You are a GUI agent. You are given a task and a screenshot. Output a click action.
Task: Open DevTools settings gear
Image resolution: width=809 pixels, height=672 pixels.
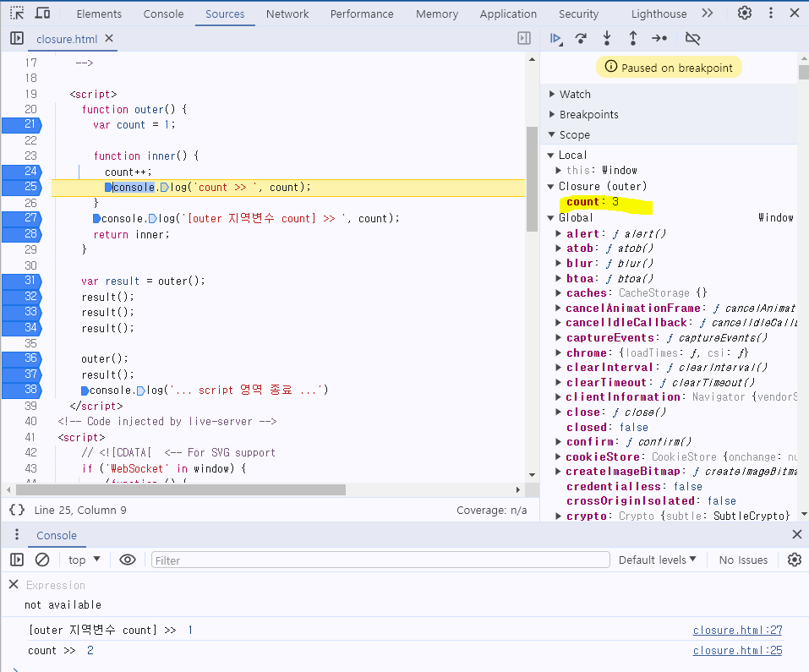coord(744,13)
